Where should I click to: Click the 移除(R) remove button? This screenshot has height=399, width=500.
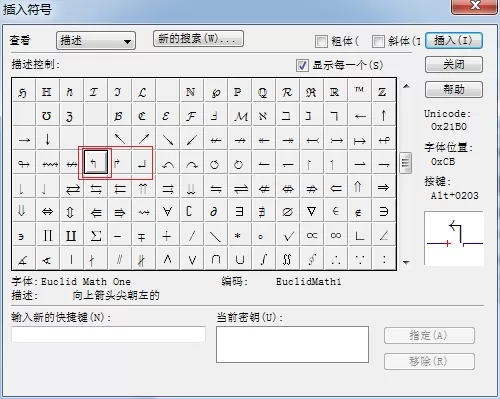coord(429,361)
